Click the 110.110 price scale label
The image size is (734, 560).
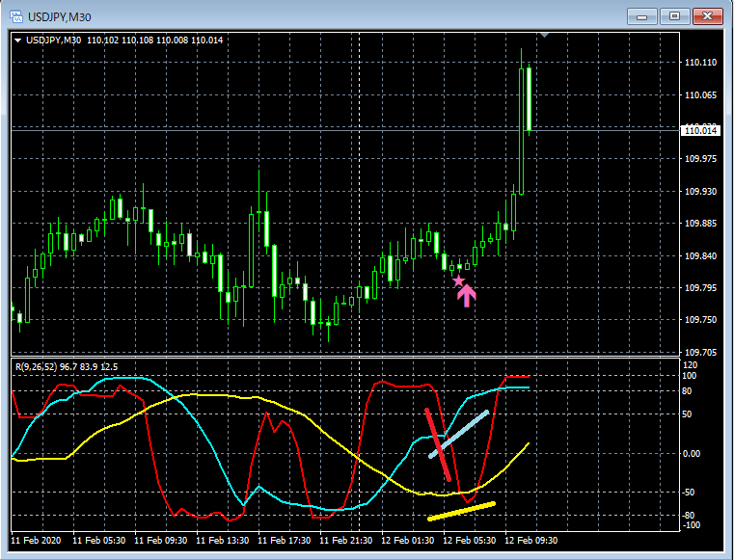click(x=700, y=63)
